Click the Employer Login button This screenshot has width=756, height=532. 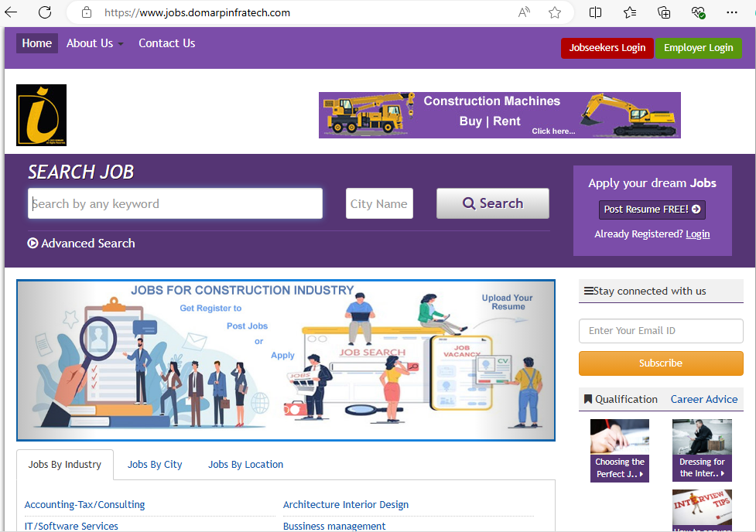point(698,48)
